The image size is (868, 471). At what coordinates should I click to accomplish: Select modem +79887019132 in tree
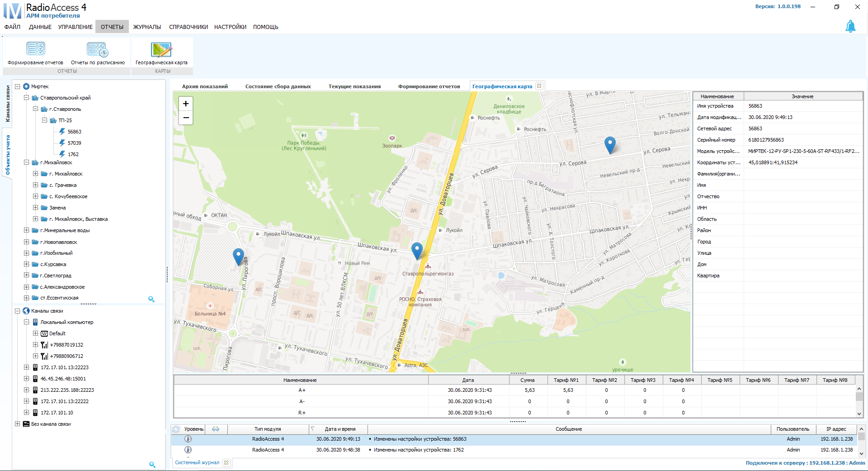pyautogui.click(x=66, y=345)
